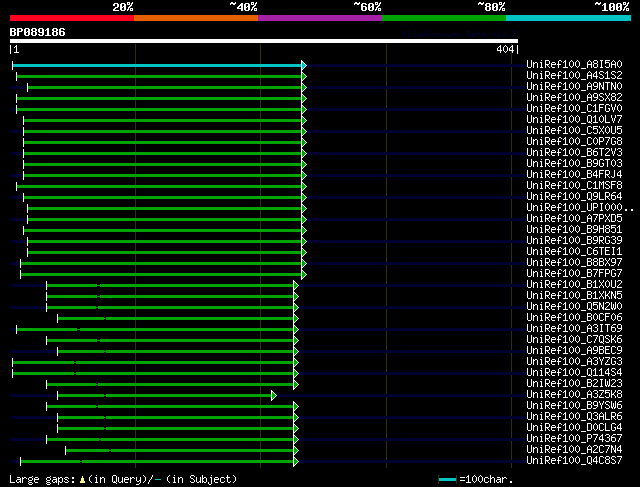Click the cyan 100char scale bar

[x=447, y=479]
